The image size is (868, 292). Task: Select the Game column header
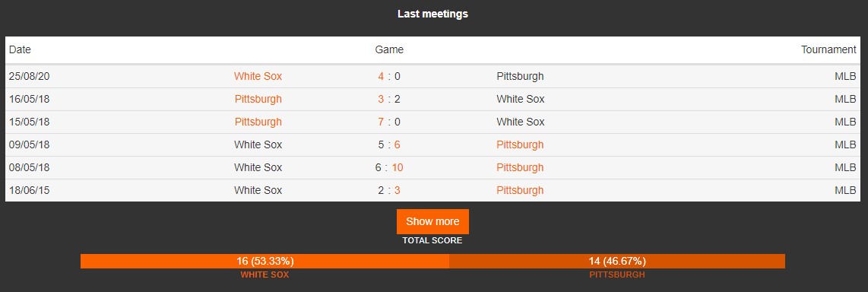click(389, 50)
